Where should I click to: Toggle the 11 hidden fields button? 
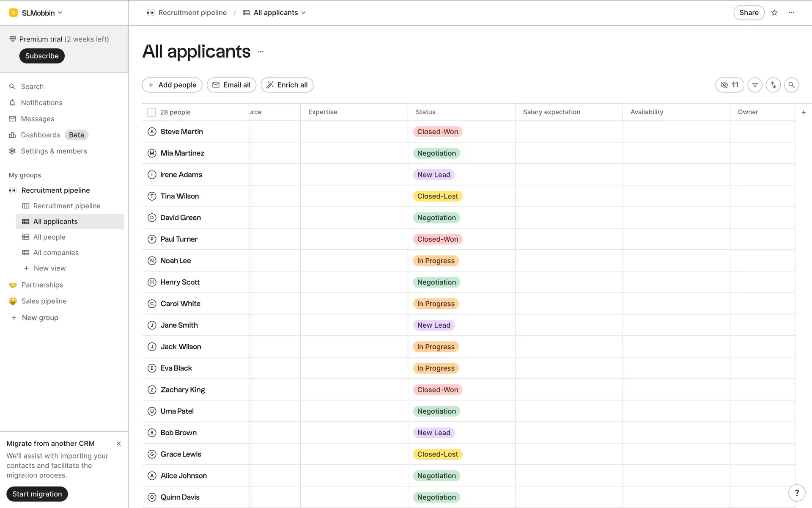(x=730, y=85)
